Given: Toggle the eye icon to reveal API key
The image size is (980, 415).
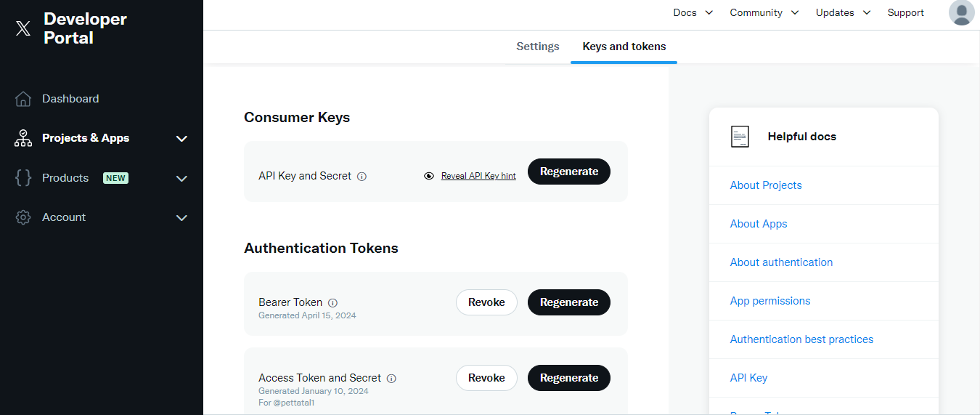Looking at the screenshot, I should tap(429, 176).
